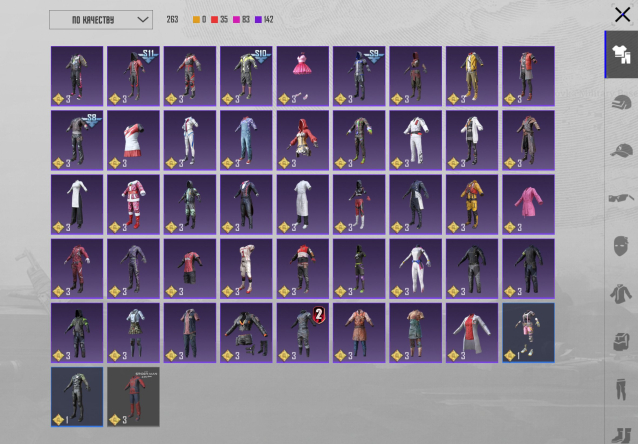Pick the red hooded outfit in second row
This screenshot has height=444, width=638.
tap(302, 140)
